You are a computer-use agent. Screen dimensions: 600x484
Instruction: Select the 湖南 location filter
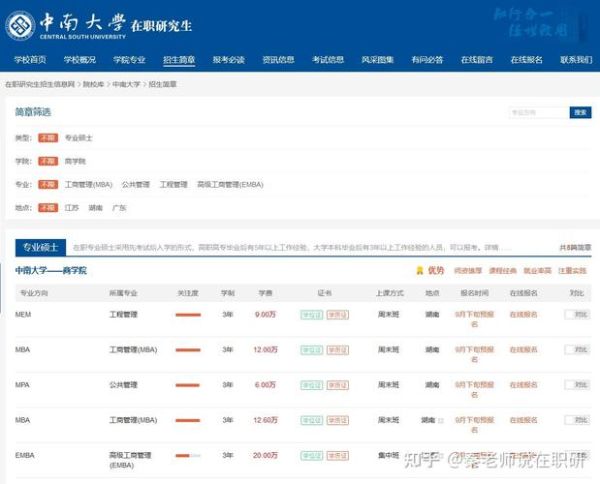(x=96, y=208)
